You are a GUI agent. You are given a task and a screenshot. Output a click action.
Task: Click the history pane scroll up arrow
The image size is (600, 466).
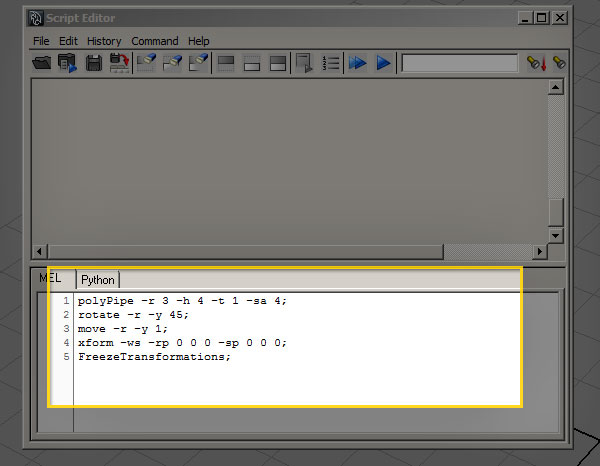coord(556,87)
